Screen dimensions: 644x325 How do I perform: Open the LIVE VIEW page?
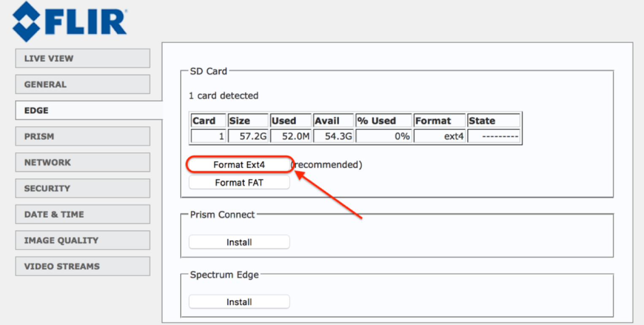pyautogui.click(x=83, y=58)
